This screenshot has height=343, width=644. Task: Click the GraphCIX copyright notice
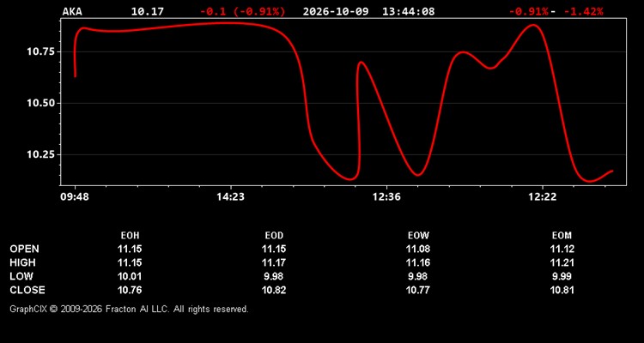tap(129, 309)
